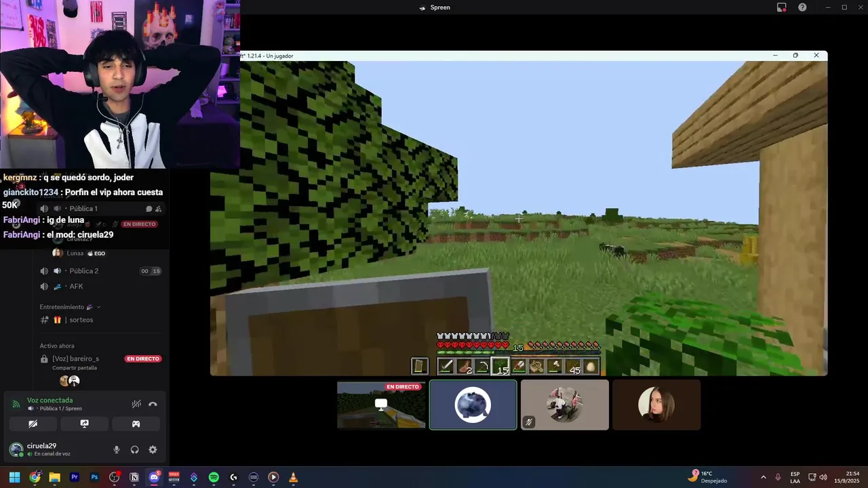Select the woman avatar participant tile
868x488 pixels.
(656, 405)
